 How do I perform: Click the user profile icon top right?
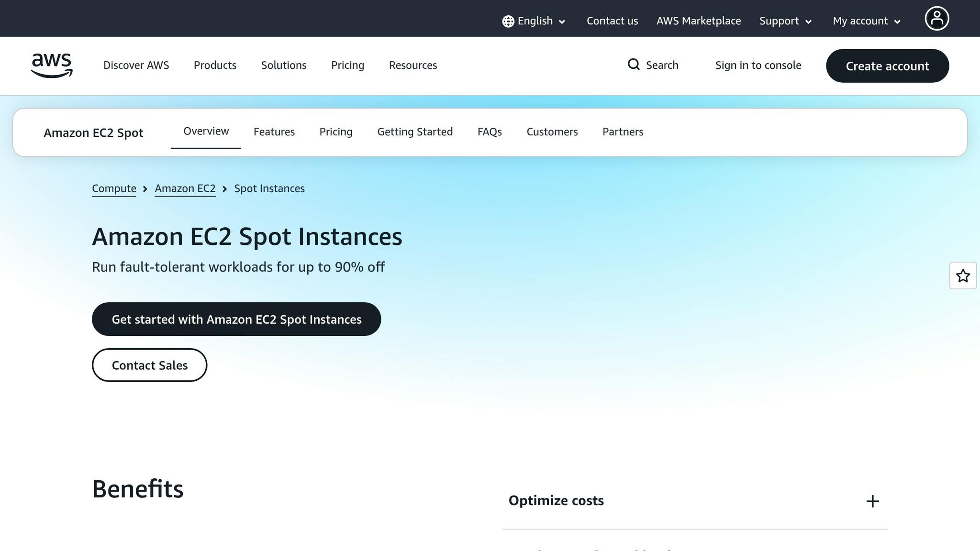[x=937, y=18]
